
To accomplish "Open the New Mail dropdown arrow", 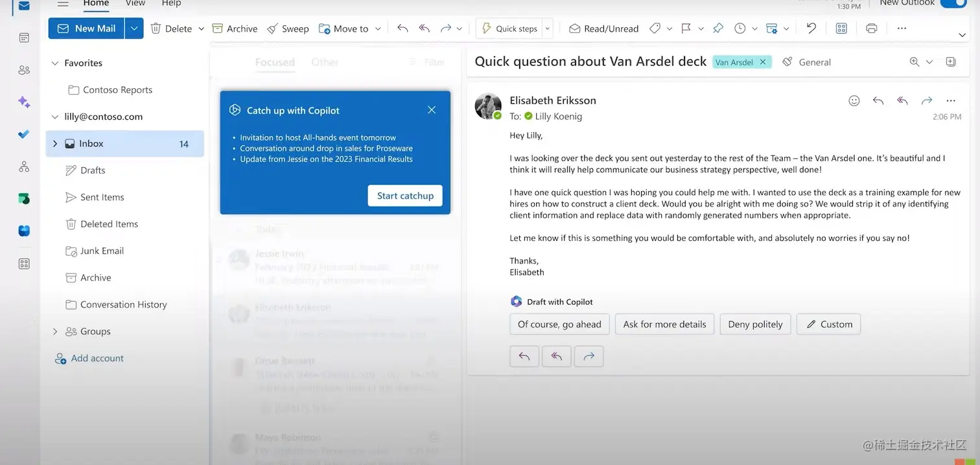I will (134, 28).
